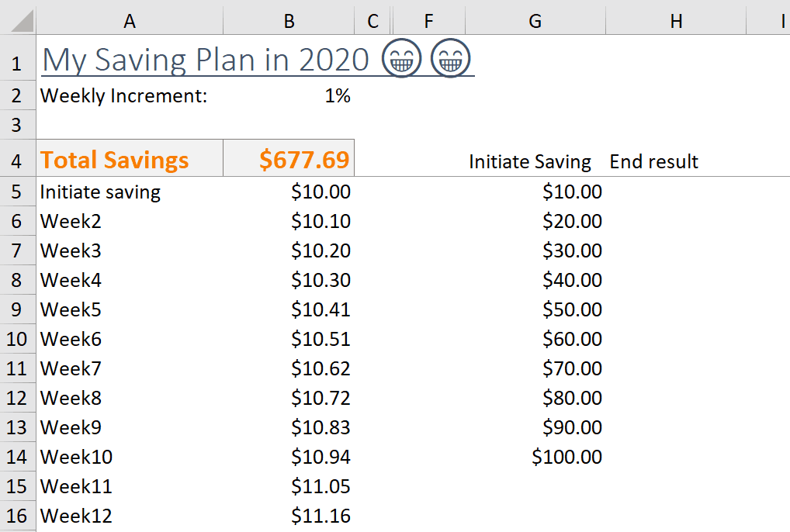Click the orange Total Savings label cell
790x532 pixels.
click(130, 160)
